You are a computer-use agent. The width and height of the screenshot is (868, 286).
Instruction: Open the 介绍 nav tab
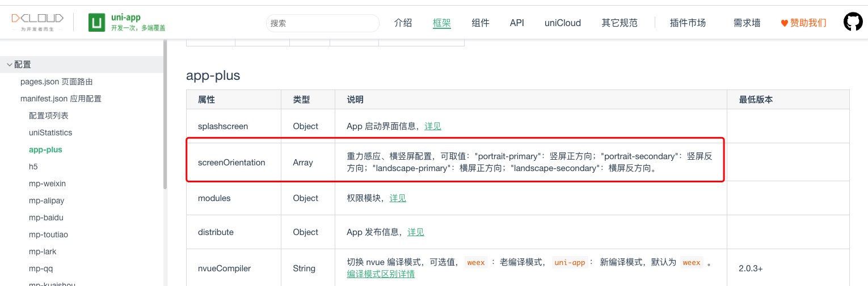click(403, 23)
